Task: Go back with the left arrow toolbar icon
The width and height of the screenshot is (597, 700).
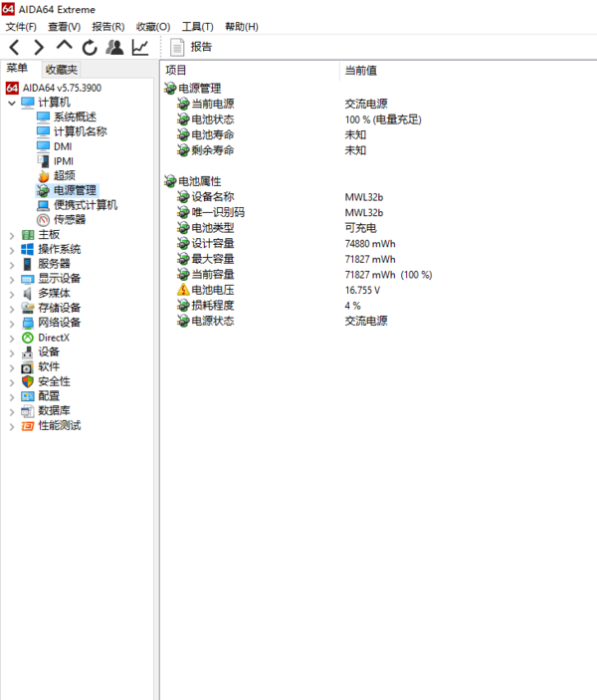Action: pos(14,48)
